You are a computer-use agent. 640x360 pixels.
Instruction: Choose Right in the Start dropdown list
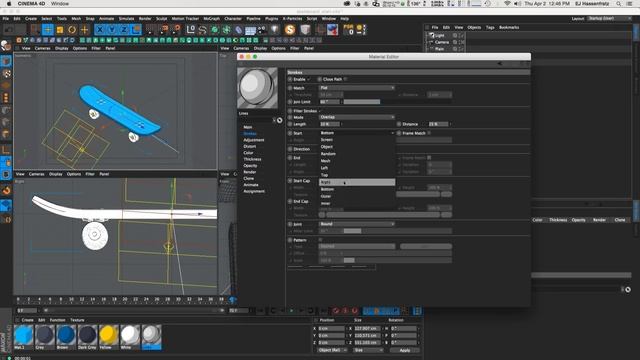tap(357, 182)
